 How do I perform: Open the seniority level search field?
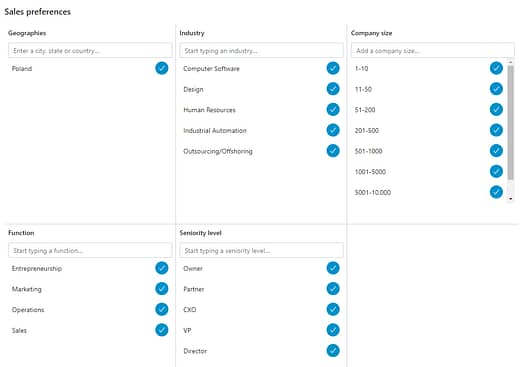(261, 250)
